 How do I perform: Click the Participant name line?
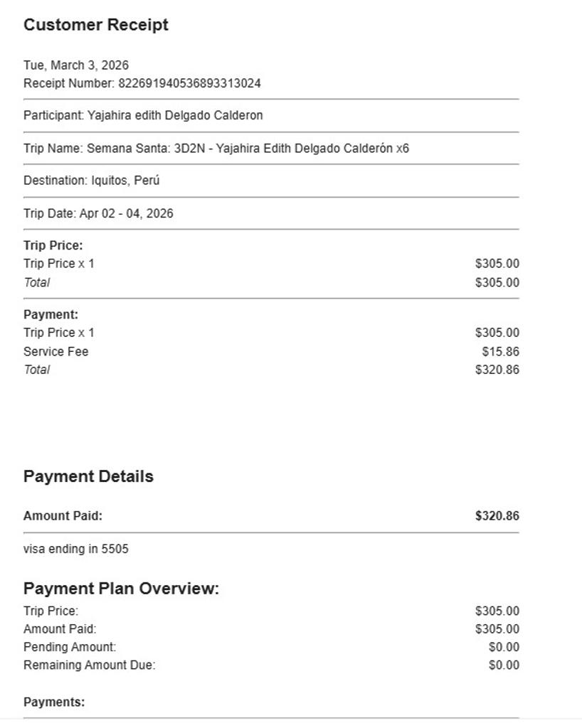point(143,115)
